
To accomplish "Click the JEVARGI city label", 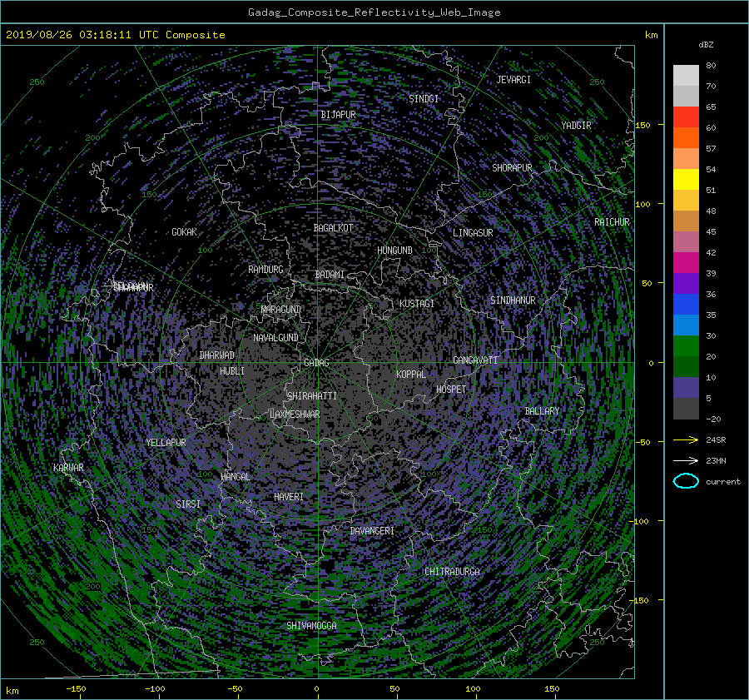I will pos(513,80).
